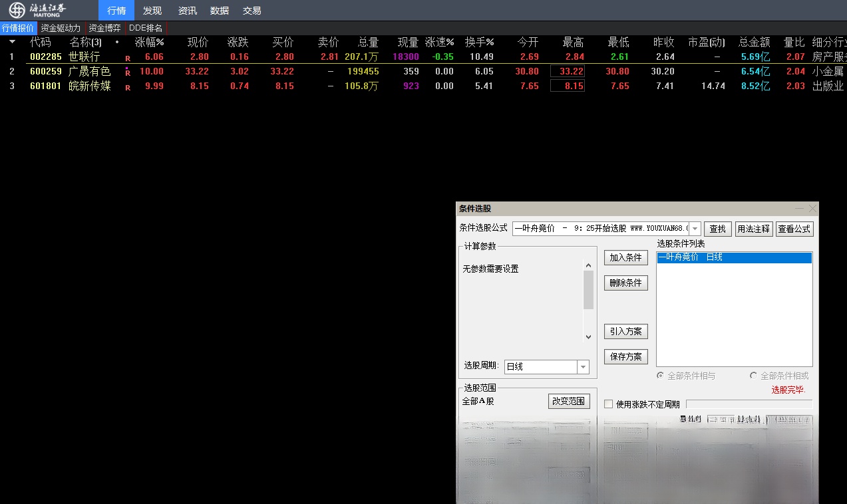
Task: Click the 改变范围 button in 选股范围
Action: [569, 401]
